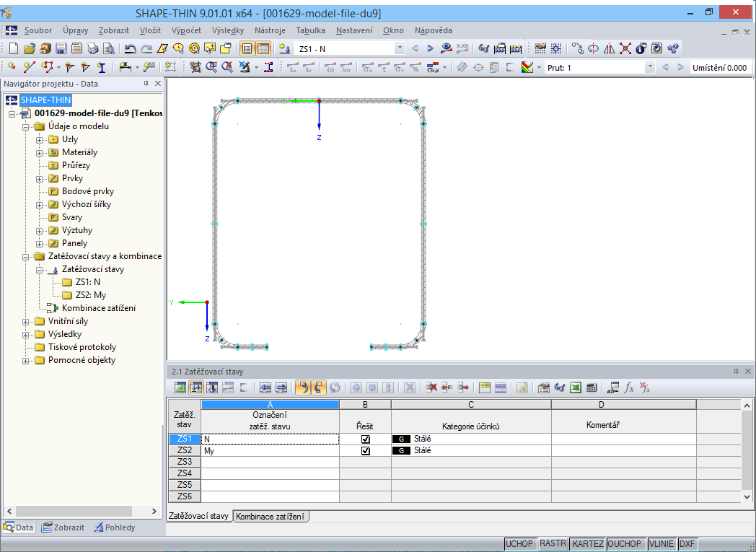Click the color scale icon
This screenshot has width=756, height=552.
[x=527, y=68]
